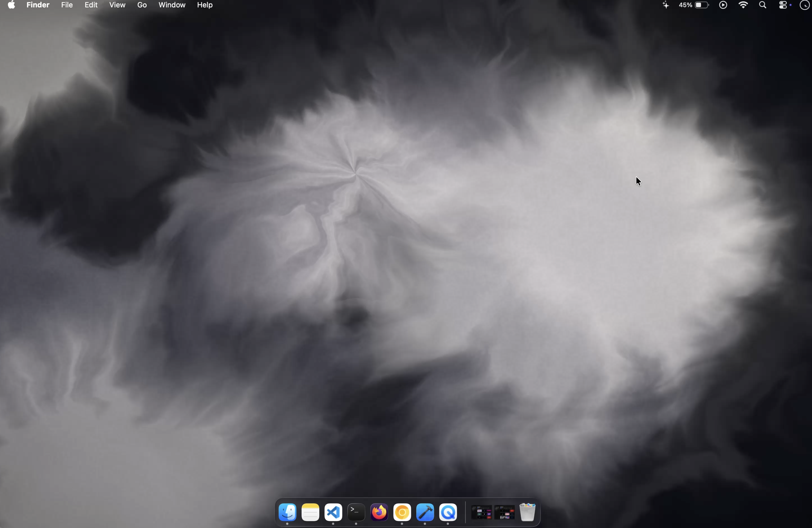Launch QuickTime Player from the Dock
This screenshot has width=812, height=528.
(448, 513)
